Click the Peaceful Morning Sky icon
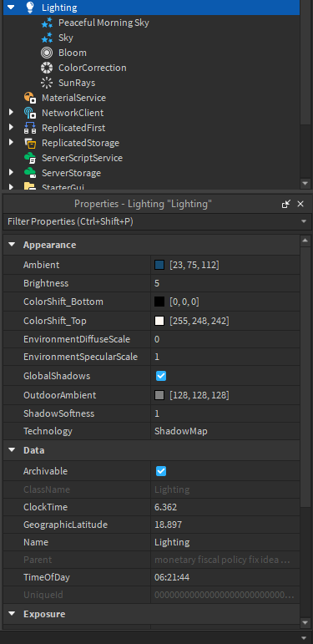 47,23
